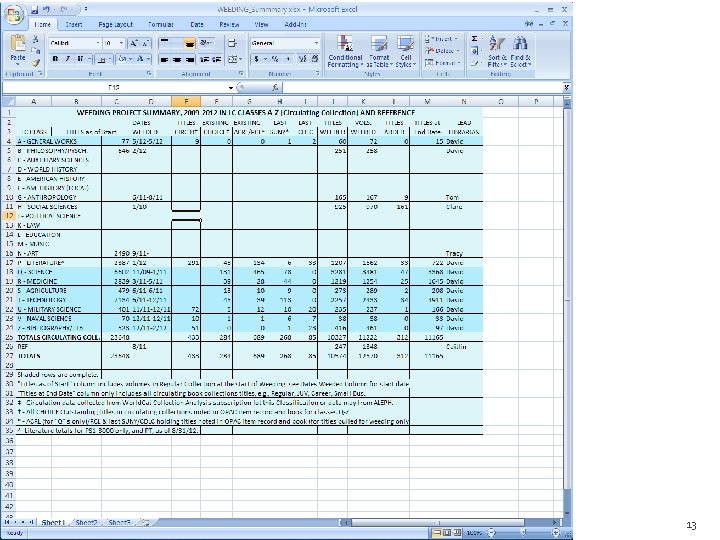Open the Format cells menu
Viewport: 720px width, 540px height.
(440, 63)
